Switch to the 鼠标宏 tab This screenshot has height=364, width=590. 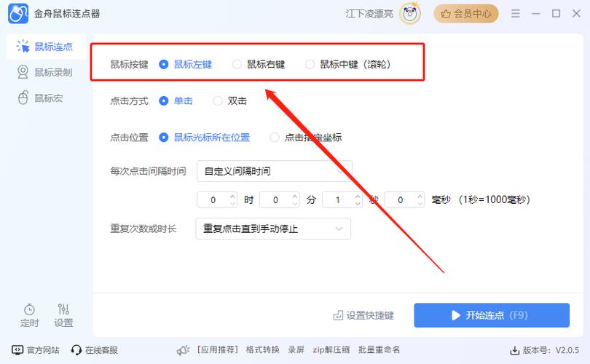pyautogui.click(x=45, y=98)
